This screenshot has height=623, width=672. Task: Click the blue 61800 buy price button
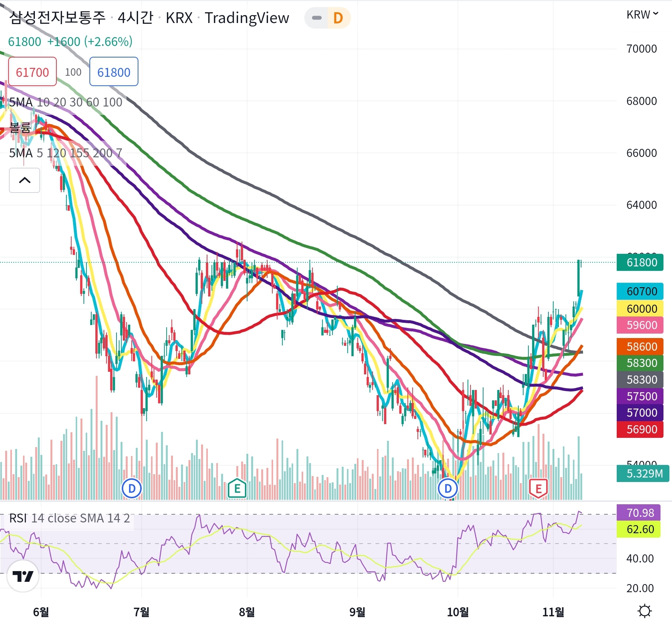click(114, 72)
